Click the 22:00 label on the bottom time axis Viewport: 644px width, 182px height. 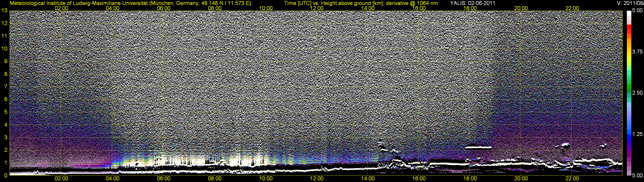[572, 179]
